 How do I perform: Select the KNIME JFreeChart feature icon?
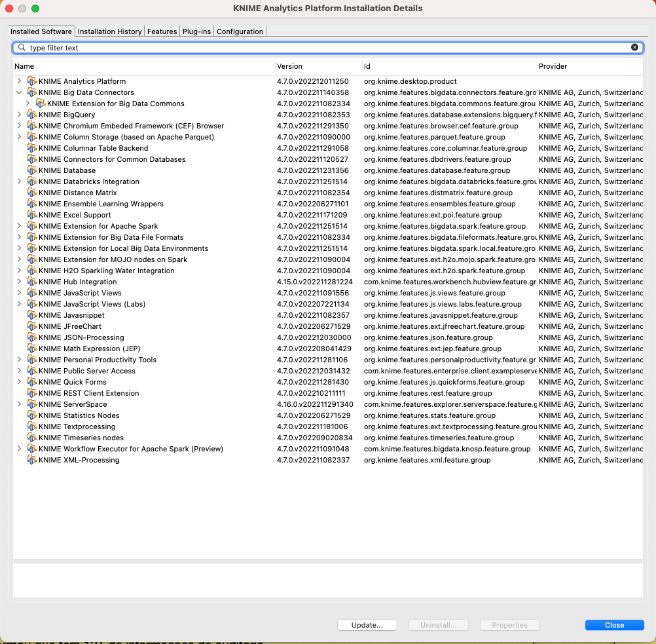pos(32,326)
